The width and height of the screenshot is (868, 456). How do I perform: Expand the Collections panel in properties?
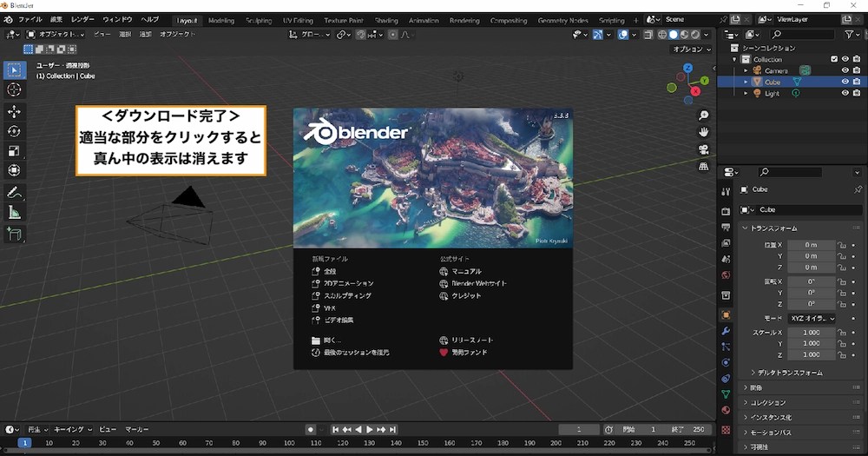(768, 403)
